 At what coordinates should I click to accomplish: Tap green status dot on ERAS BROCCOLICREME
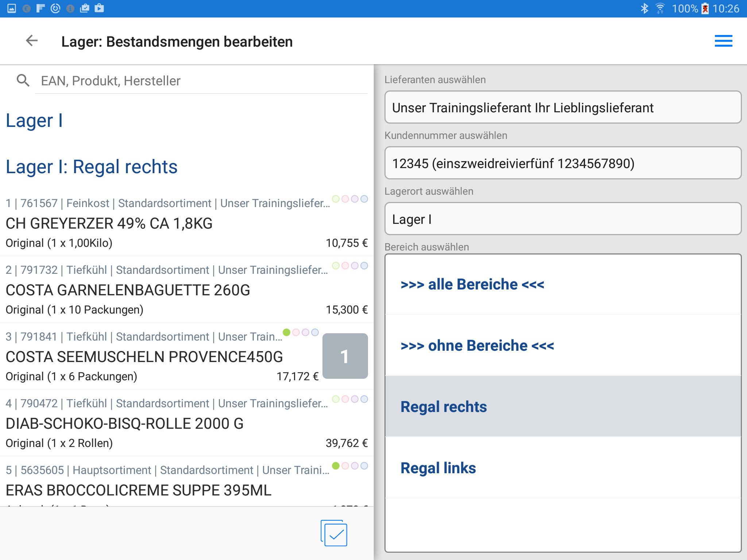click(x=336, y=466)
